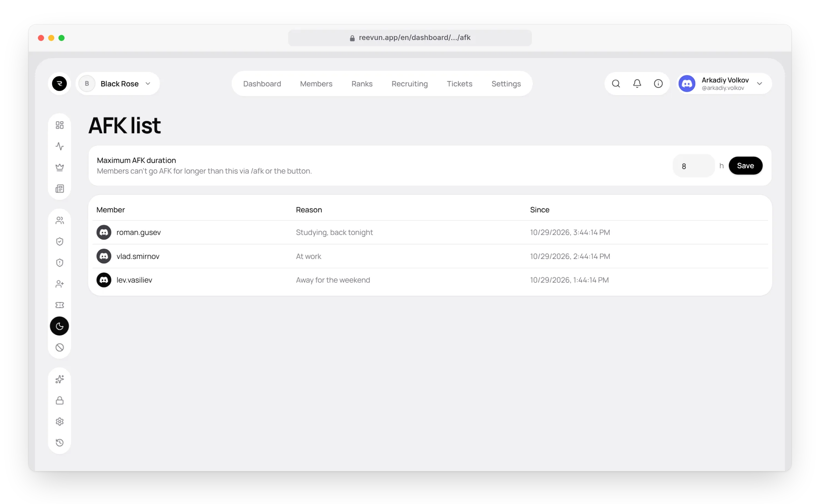Click the Reevun logo icon
The height and width of the screenshot is (504, 820).
[x=59, y=83]
